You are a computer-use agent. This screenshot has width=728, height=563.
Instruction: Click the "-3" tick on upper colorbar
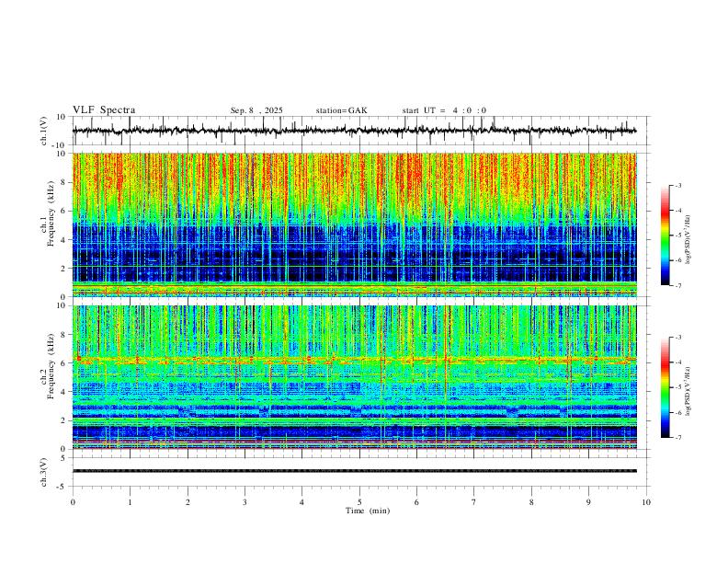[x=677, y=185]
